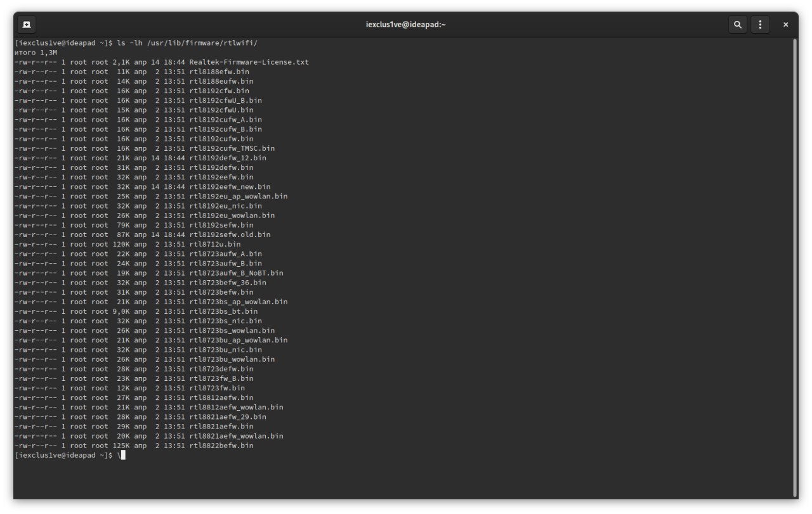Click file name rtl8723bu_ap_wowlan.bin
This screenshot has width=812, height=514.
238,340
